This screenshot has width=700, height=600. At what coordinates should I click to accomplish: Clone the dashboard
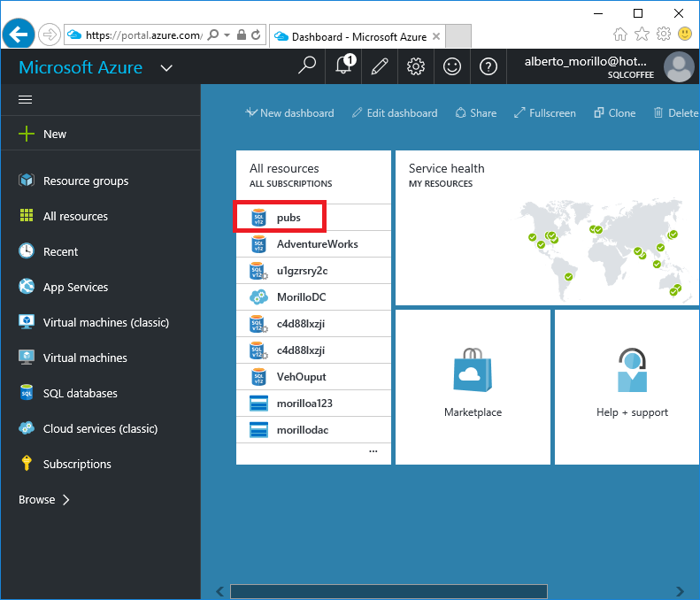tap(615, 113)
